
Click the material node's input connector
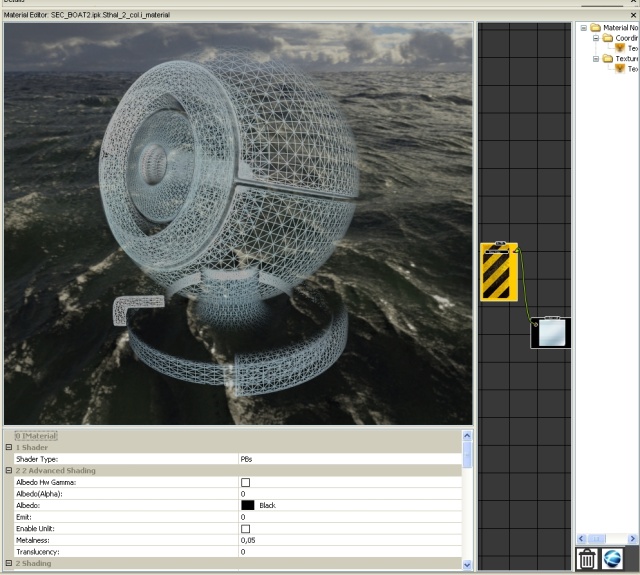coord(536,324)
